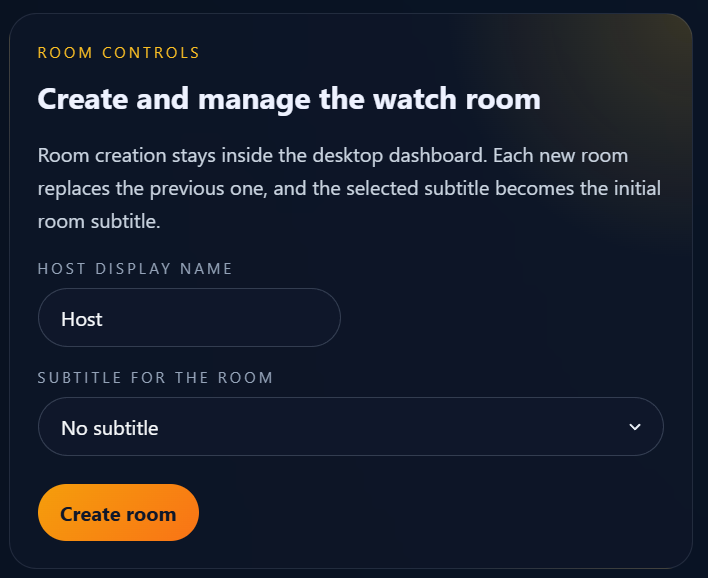The height and width of the screenshot is (578, 708).
Task: Click the Create room button
Action: [x=118, y=513]
